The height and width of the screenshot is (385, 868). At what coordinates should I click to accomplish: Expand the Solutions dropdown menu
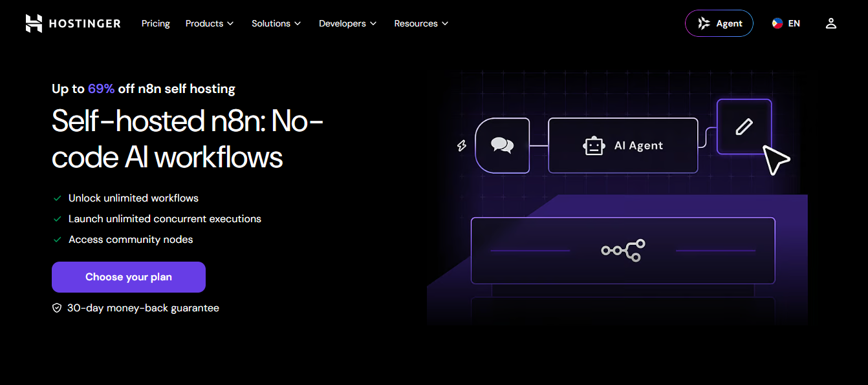point(276,23)
